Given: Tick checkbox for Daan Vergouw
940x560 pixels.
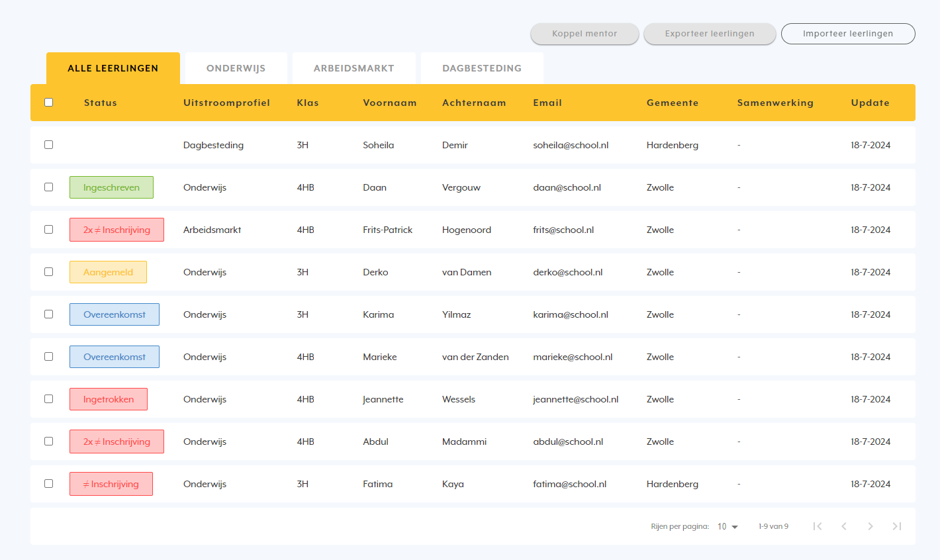Looking at the screenshot, I should click(48, 187).
